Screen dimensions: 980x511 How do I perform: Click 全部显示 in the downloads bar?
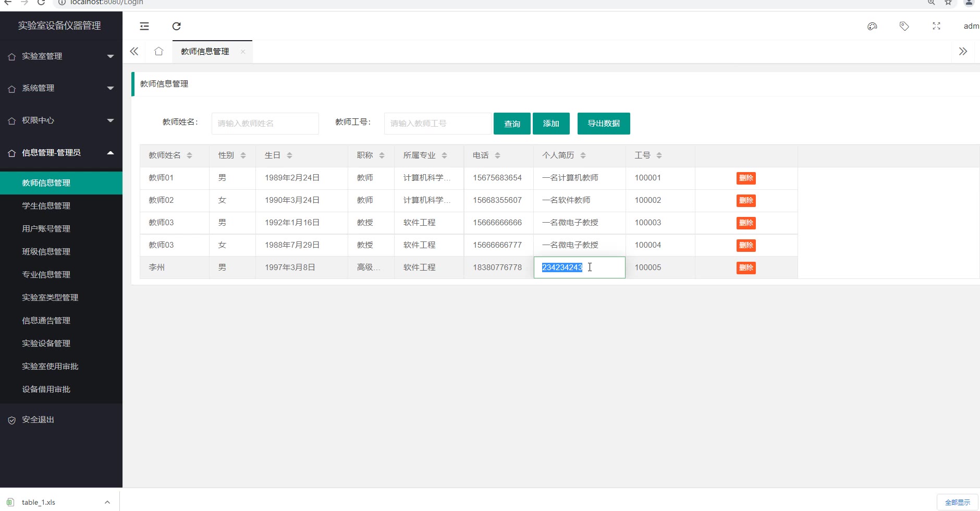click(x=958, y=502)
